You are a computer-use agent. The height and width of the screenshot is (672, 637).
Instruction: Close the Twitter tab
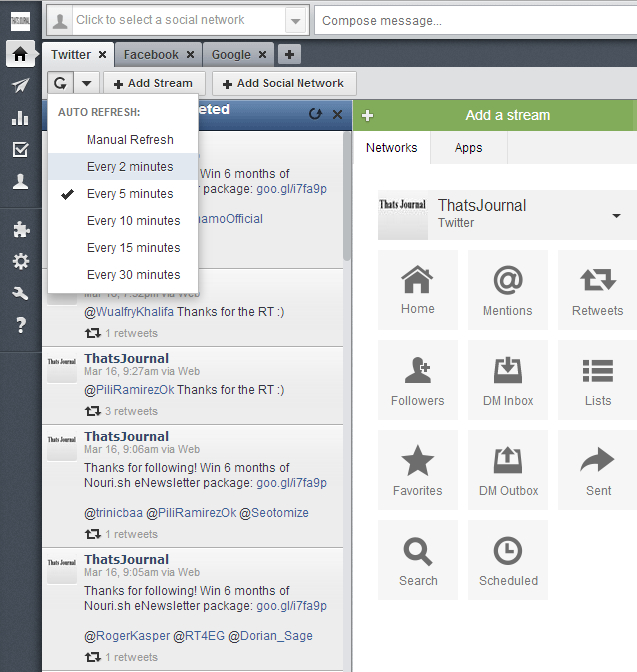[102, 54]
